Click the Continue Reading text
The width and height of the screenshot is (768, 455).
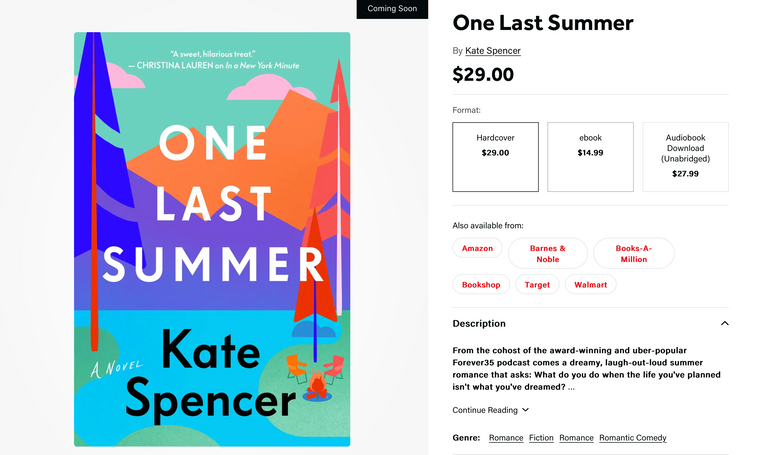pos(485,410)
